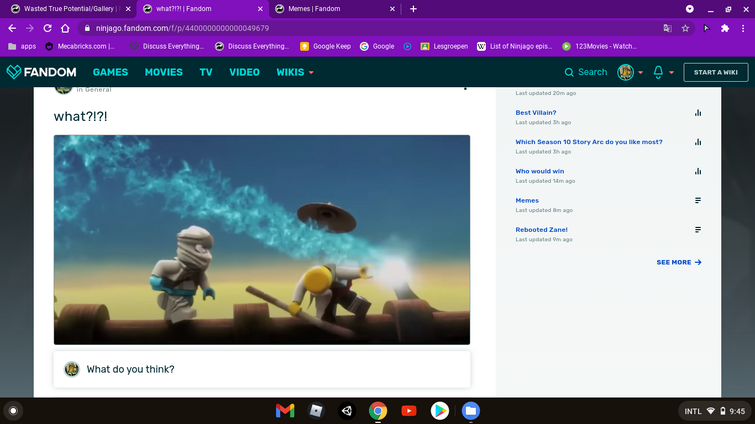
Task: Click the translate page icon in address bar
Action: (667, 28)
